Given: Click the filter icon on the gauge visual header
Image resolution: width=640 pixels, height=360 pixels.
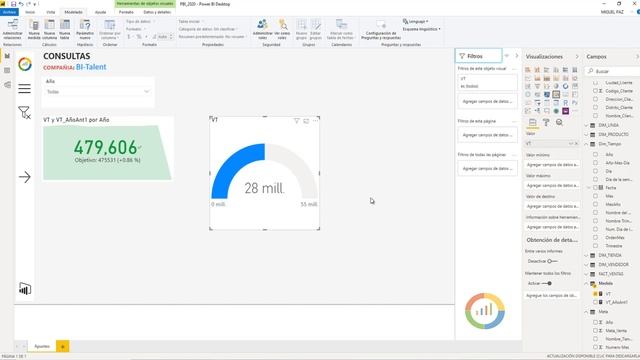Looking at the screenshot, I should (x=297, y=121).
